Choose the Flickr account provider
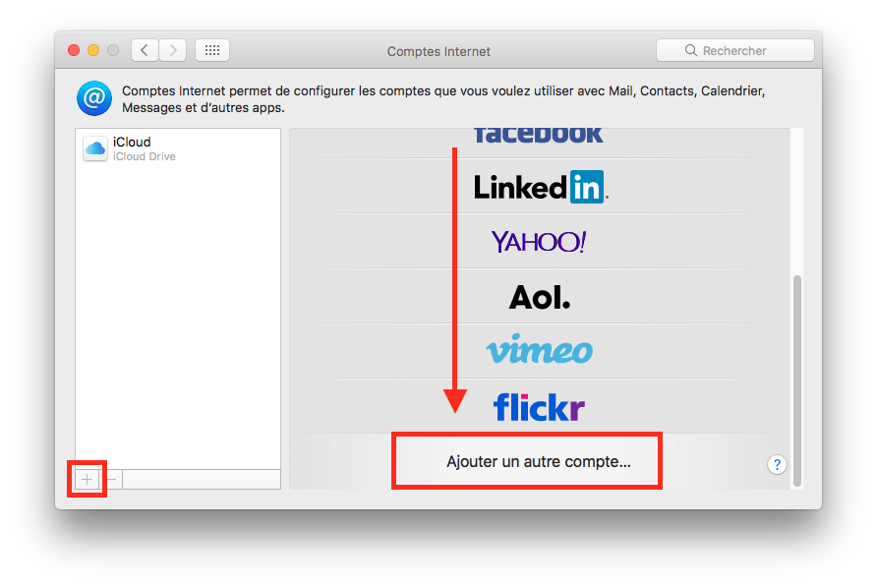This screenshot has width=877, height=588. pos(539,407)
